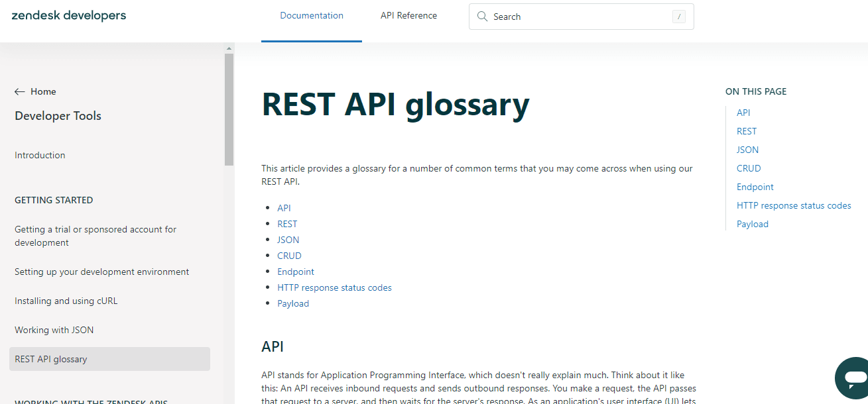The height and width of the screenshot is (404, 868).
Task: Open Setting up your development environment
Action: (x=101, y=271)
